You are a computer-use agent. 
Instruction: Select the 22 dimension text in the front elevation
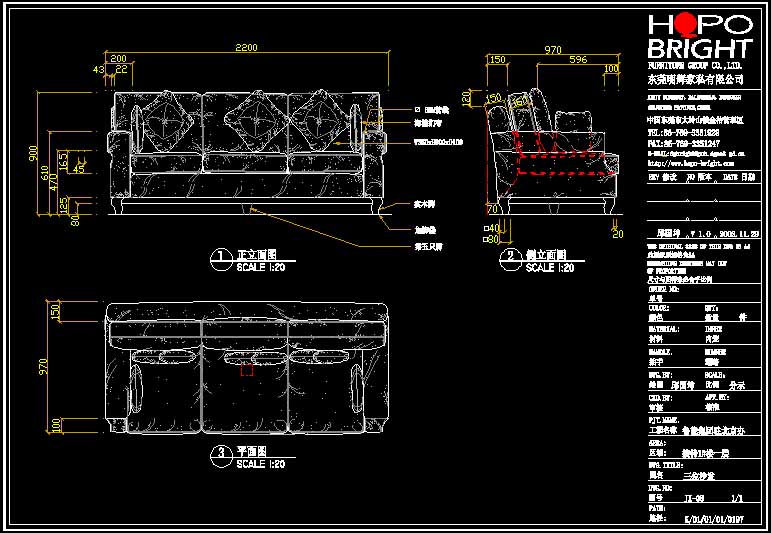[x=121, y=69]
